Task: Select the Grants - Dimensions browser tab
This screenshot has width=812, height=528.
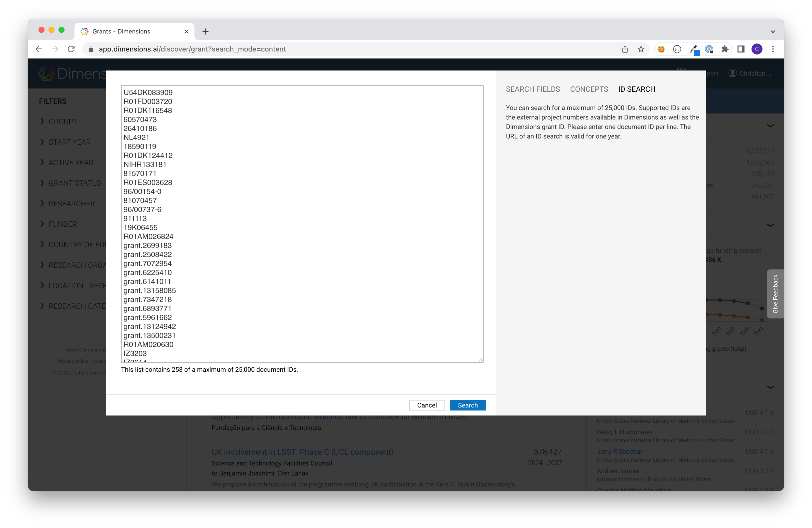Action: click(134, 31)
